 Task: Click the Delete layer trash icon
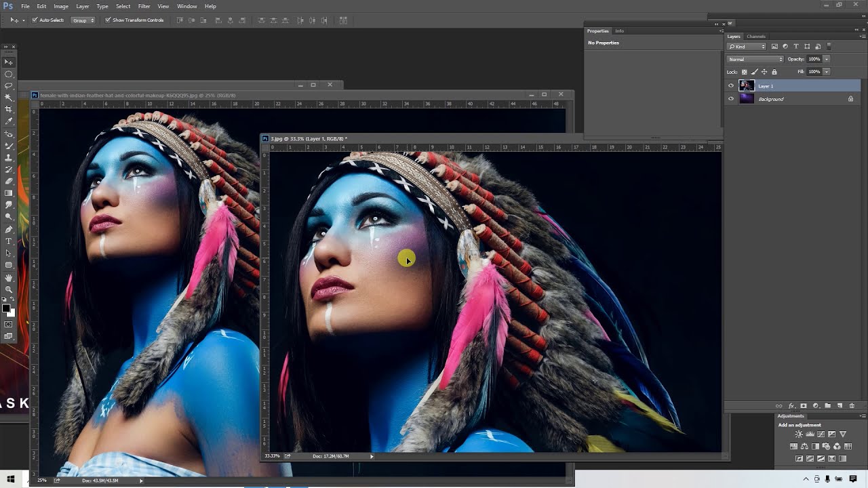[x=852, y=406]
